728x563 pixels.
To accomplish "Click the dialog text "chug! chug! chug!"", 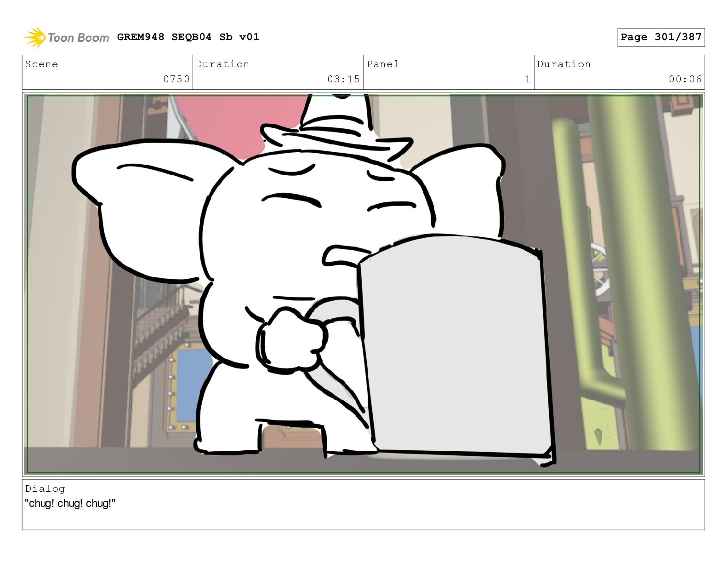I will [x=70, y=503].
